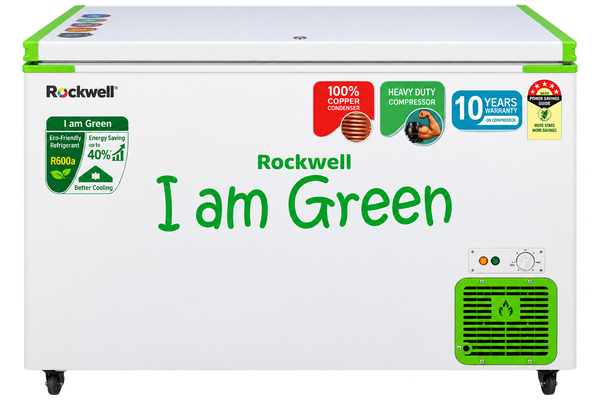Click the Better Cooling house icon
600x400 pixels.
(95, 174)
